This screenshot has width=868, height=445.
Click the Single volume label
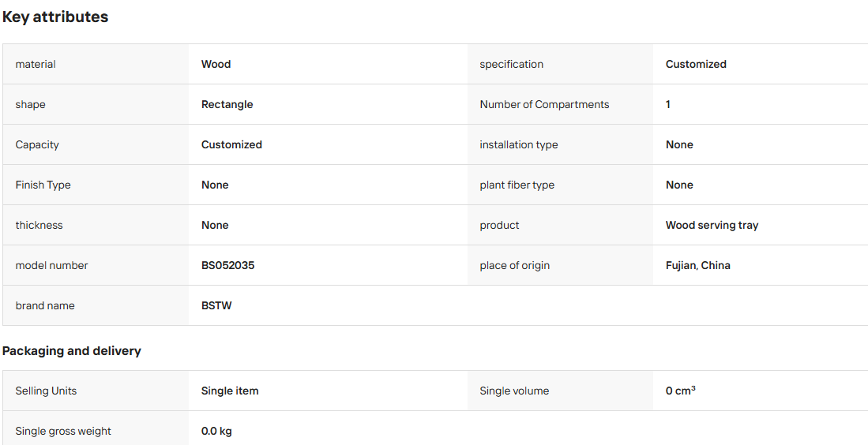pyautogui.click(x=514, y=391)
